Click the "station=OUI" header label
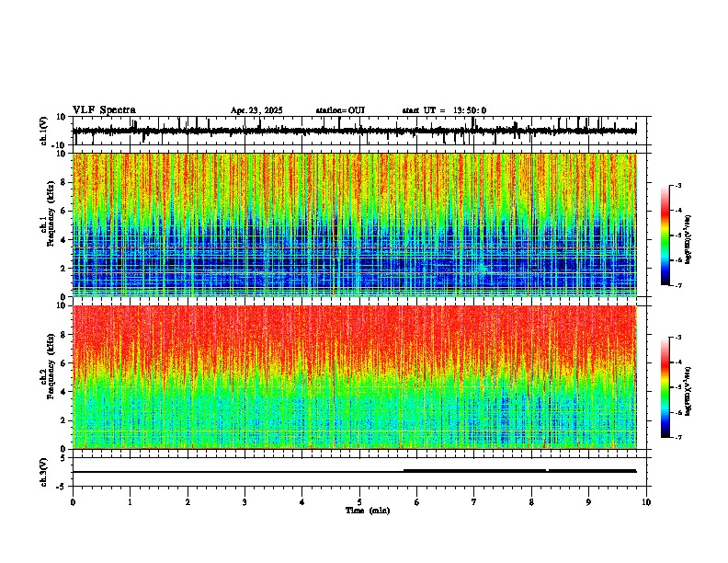The image size is (728, 563). click(x=340, y=110)
